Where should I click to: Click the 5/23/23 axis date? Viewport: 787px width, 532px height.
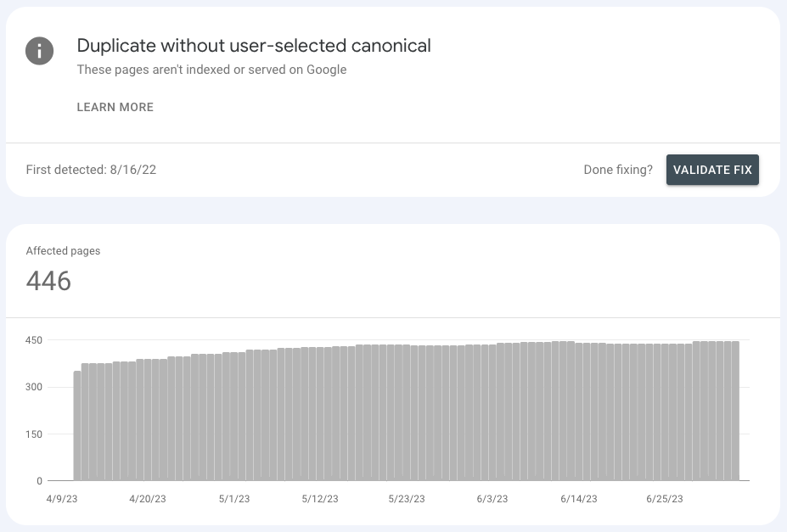tap(407, 499)
